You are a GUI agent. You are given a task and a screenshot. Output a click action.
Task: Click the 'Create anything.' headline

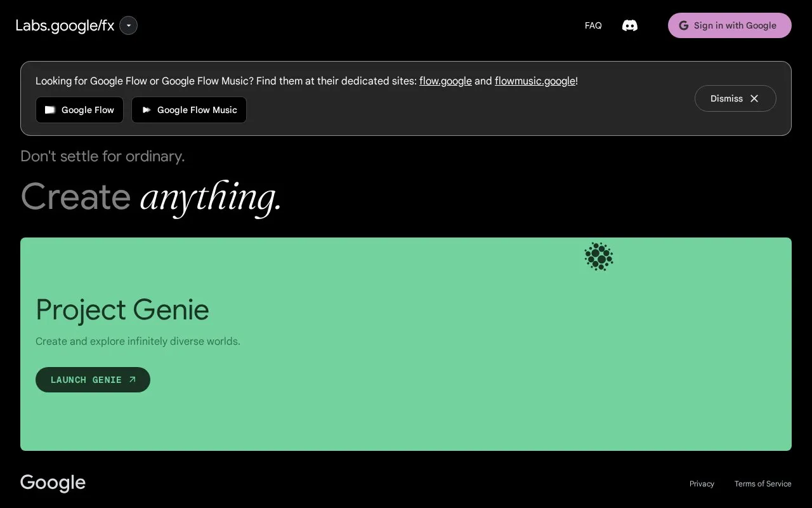(x=151, y=197)
